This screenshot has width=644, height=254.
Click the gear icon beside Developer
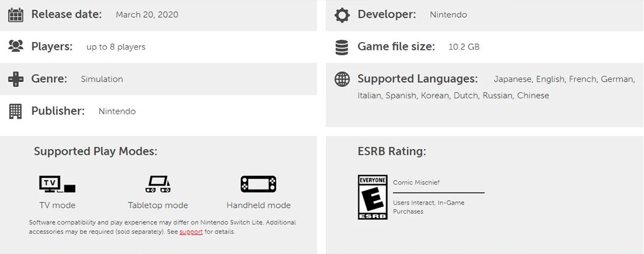(342, 15)
